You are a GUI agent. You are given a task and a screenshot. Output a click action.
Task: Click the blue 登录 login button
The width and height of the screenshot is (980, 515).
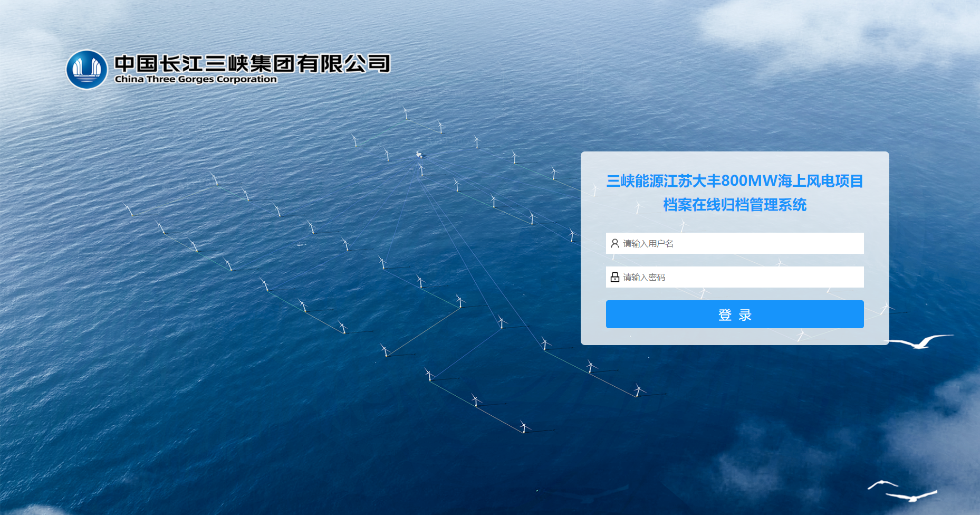(735, 314)
